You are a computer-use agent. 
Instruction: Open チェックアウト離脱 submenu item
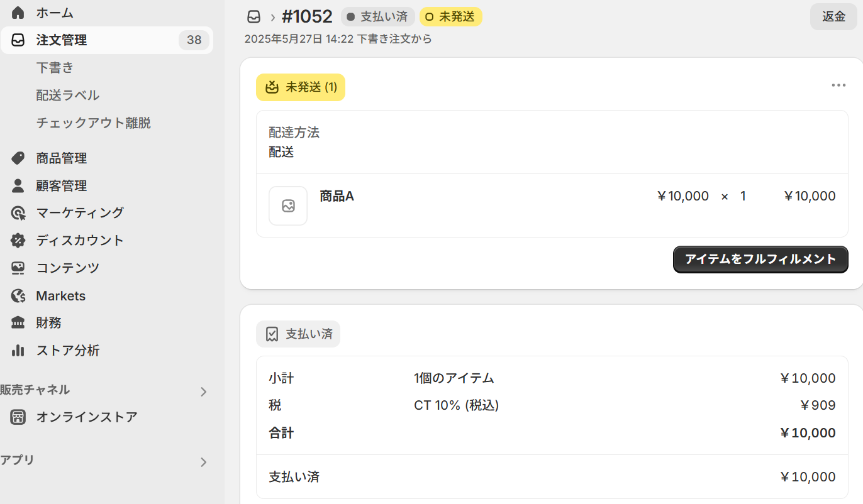click(x=93, y=123)
